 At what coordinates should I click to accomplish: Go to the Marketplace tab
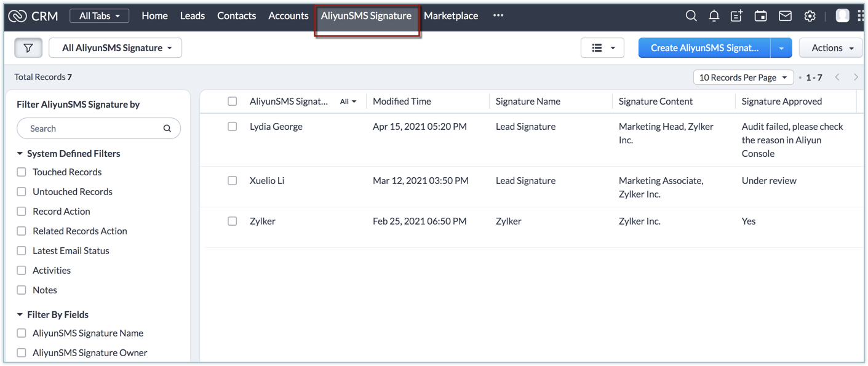tap(451, 16)
